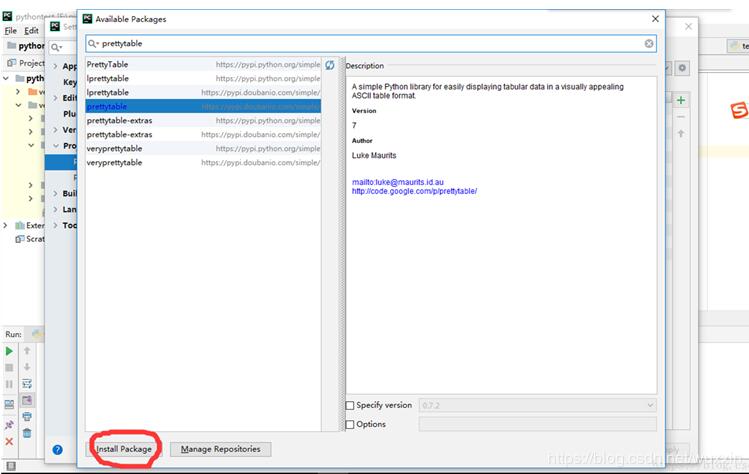Viewport: 749px width, 474px height.
Task: Clear the prettytable search text with the X icon
Action: [x=649, y=43]
